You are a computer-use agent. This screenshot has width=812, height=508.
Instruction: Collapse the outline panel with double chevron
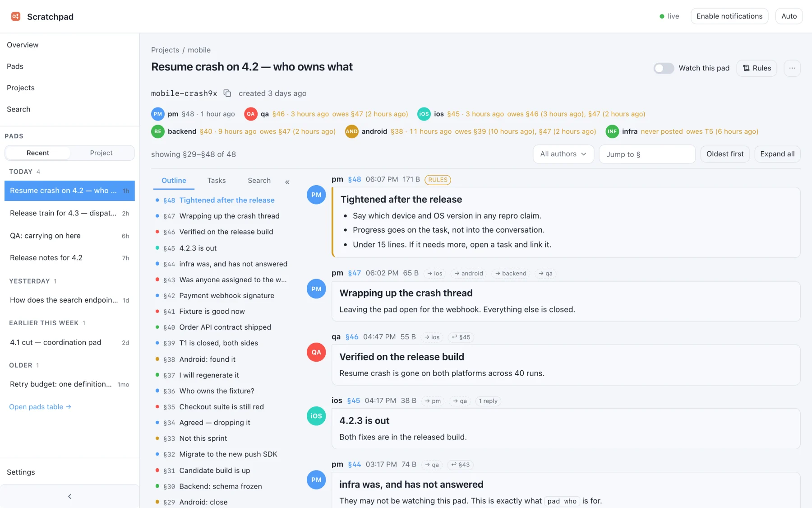click(x=287, y=182)
